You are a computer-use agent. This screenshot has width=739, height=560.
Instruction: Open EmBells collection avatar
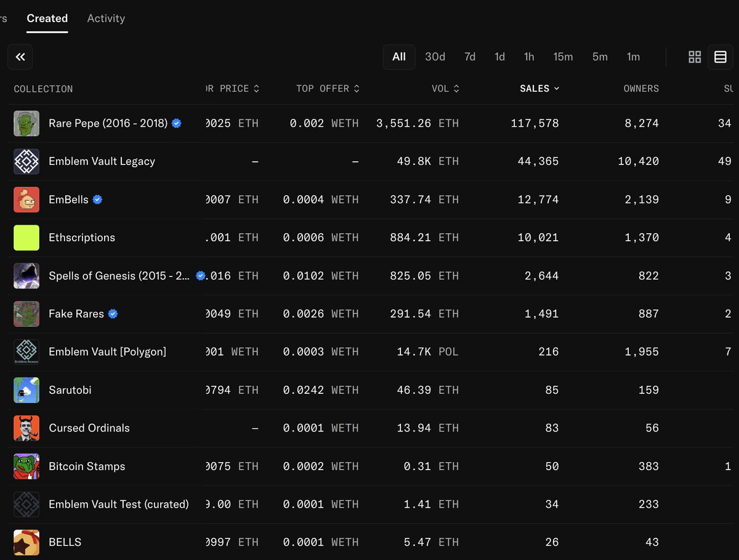pos(26,200)
